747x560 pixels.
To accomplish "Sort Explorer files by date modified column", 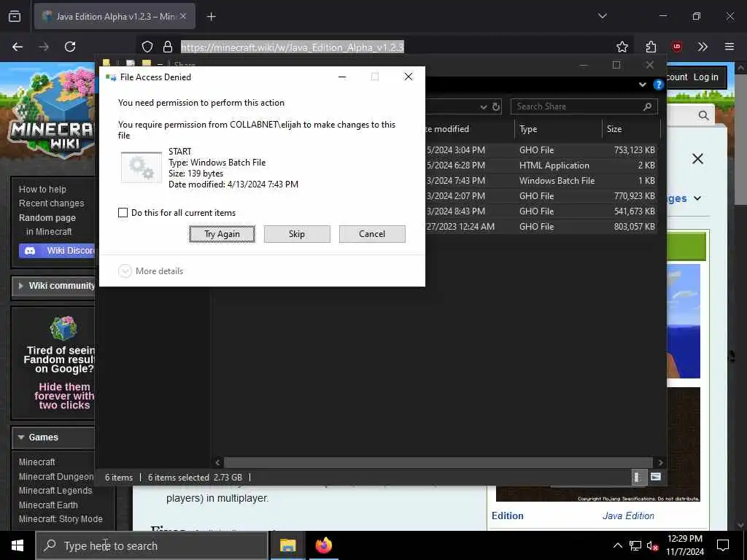I will tap(469, 129).
